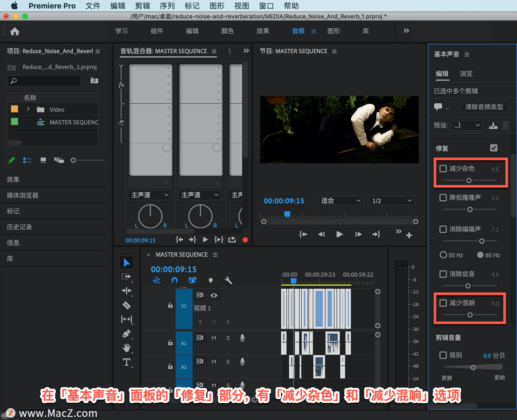This screenshot has width=517, height=420.
Task: Step forward one frame in program monitor
Action: click(x=358, y=234)
